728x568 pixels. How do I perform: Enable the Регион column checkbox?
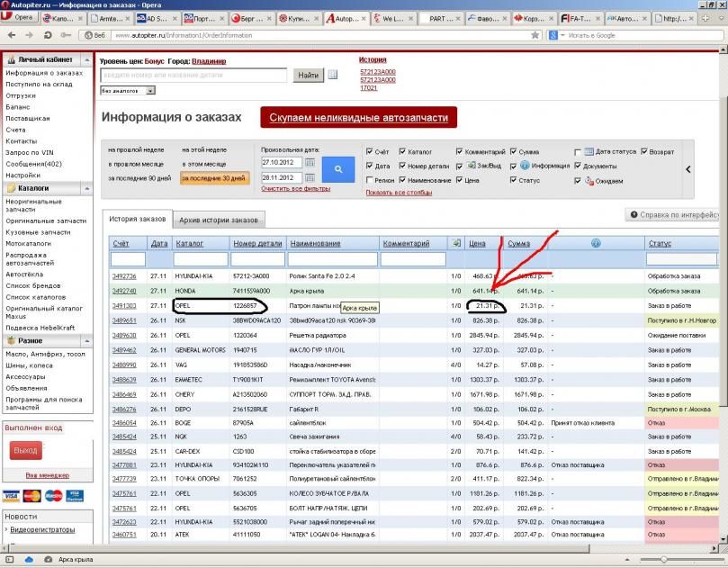[370, 180]
